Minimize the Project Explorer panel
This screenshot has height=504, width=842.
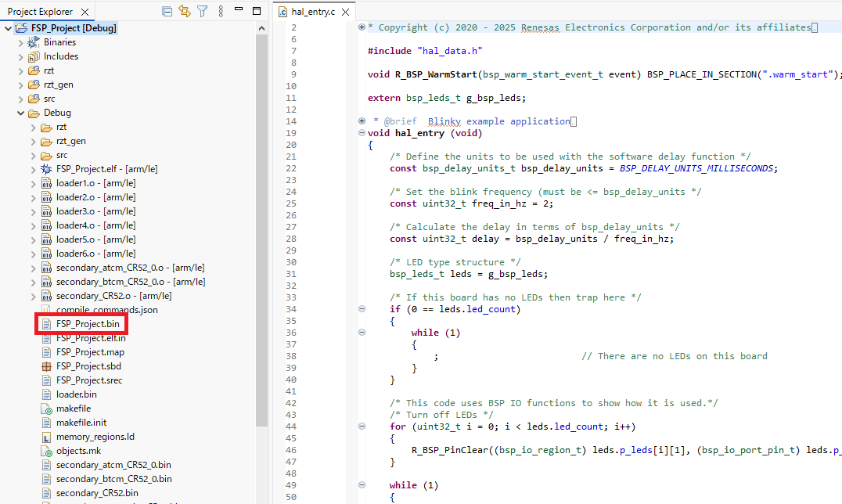[239, 11]
